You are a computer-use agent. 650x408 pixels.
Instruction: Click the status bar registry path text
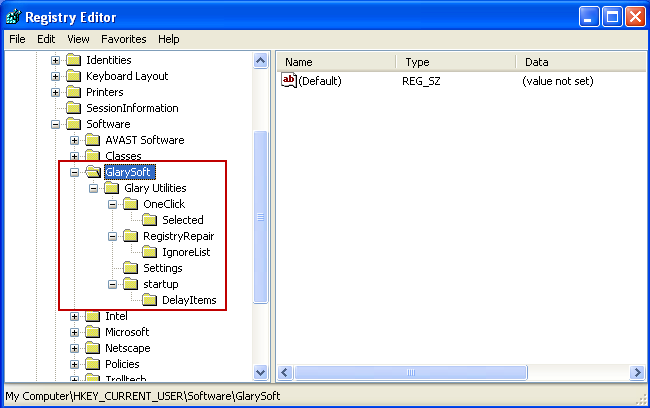143,396
